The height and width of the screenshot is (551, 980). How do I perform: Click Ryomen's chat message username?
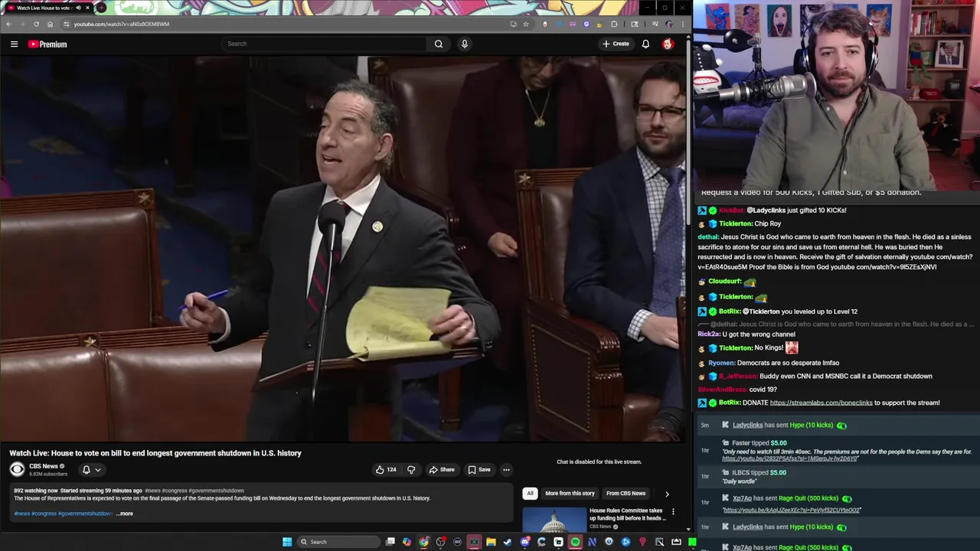[x=721, y=363]
